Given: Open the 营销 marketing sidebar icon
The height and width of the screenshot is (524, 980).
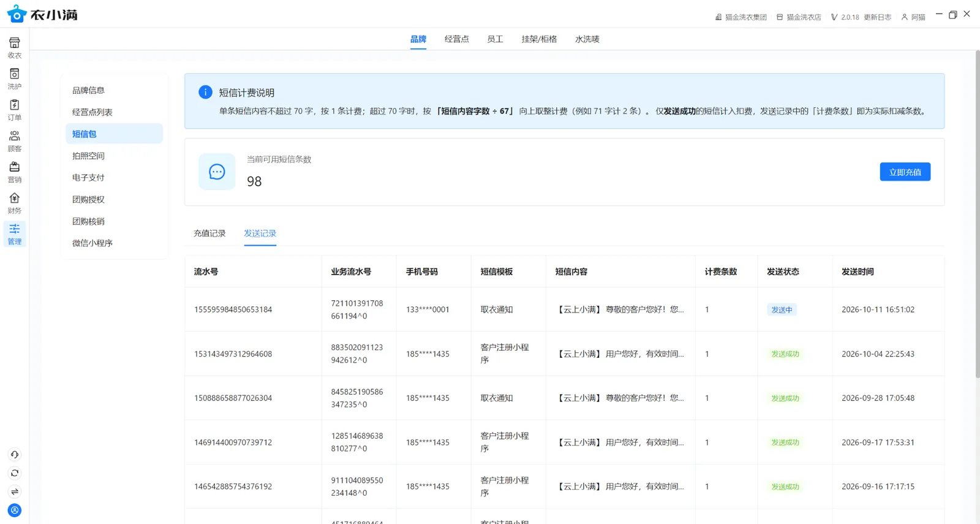Looking at the screenshot, I should pos(14,172).
